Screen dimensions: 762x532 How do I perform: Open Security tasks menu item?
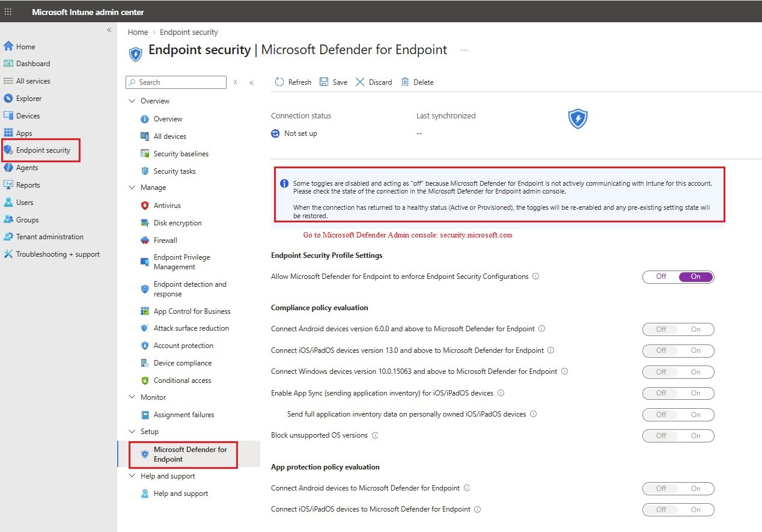click(174, 171)
